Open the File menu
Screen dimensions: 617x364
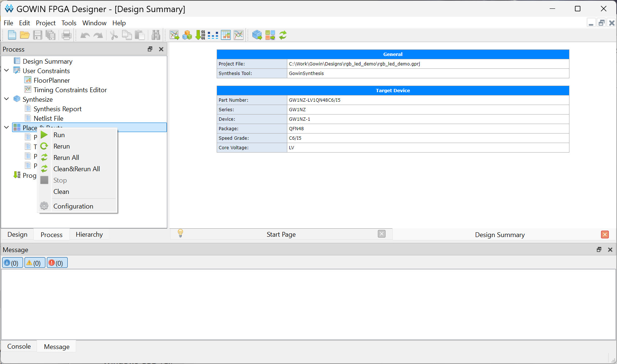click(8, 23)
